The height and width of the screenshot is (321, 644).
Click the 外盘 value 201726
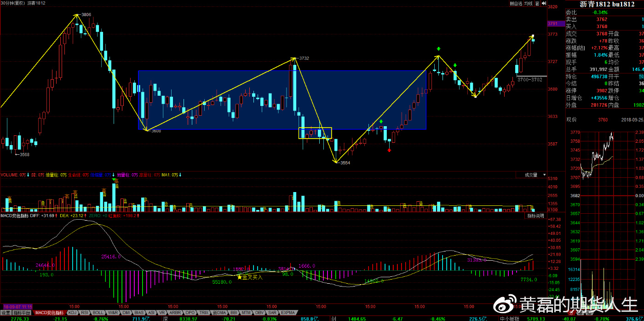point(598,105)
